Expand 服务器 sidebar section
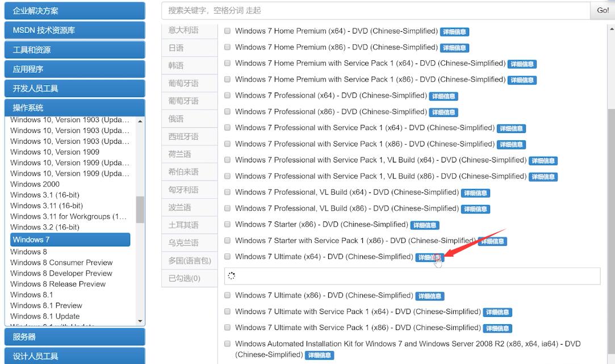 [74, 337]
